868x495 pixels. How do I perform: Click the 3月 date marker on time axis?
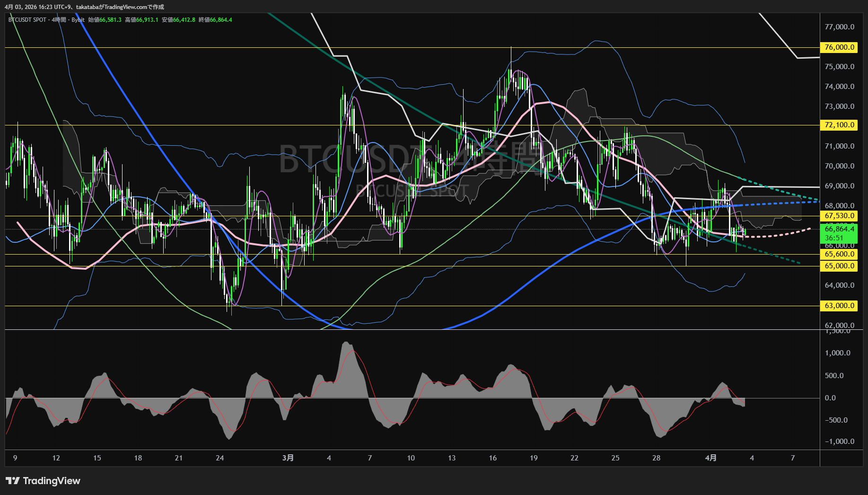click(288, 458)
